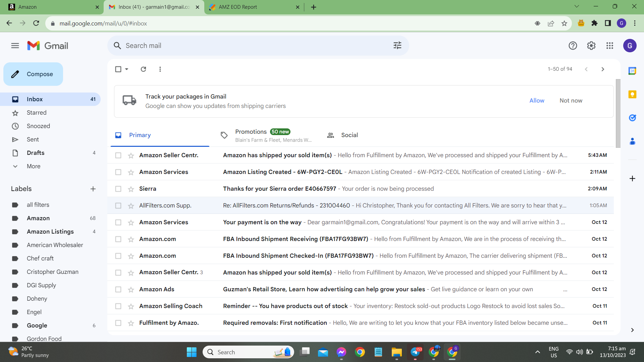Click the Windows taskbar Search box
644x362 pixels.
pyautogui.click(x=248, y=352)
